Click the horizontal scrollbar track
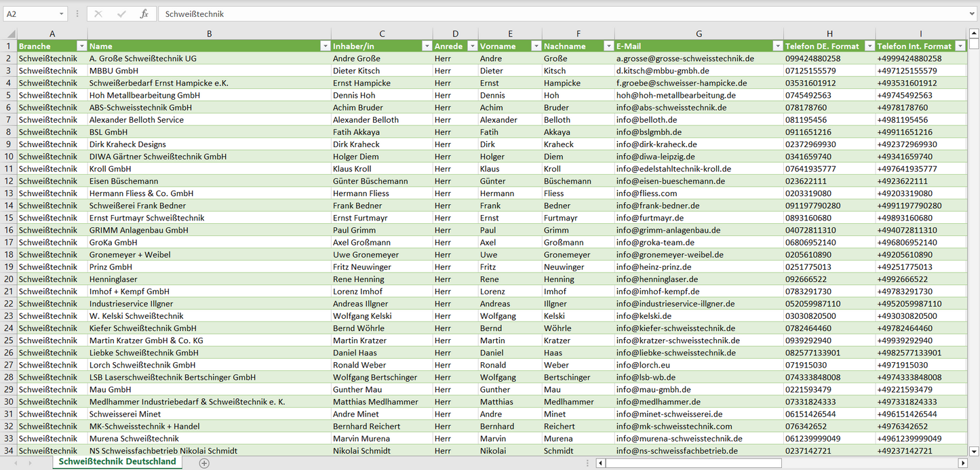The image size is (980, 470). pos(868,463)
